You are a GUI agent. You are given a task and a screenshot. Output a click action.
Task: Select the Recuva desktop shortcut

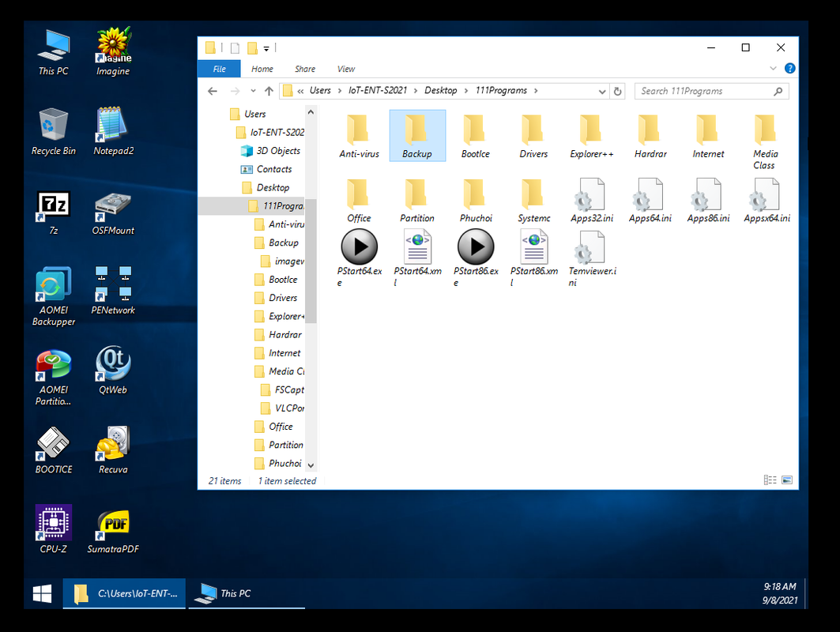click(113, 451)
